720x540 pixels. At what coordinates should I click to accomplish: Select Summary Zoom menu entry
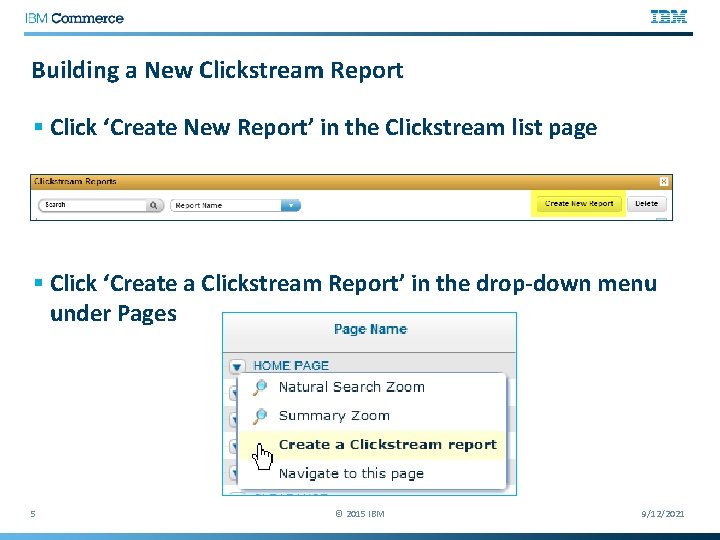click(x=372, y=416)
